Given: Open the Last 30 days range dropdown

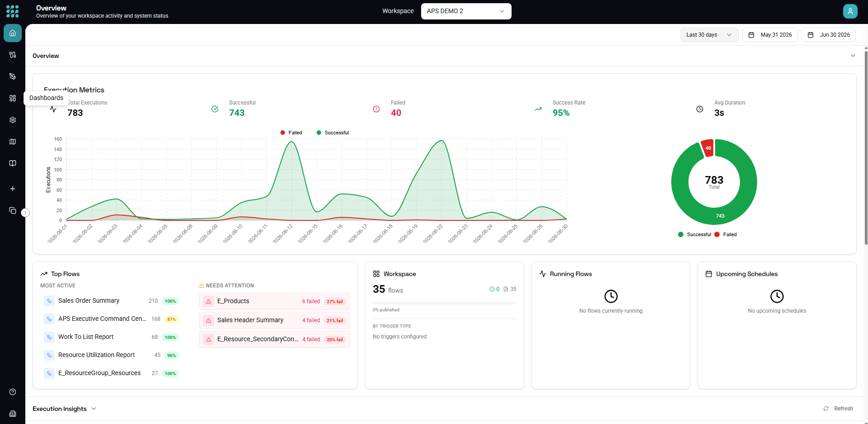Looking at the screenshot, I should 709,35.
